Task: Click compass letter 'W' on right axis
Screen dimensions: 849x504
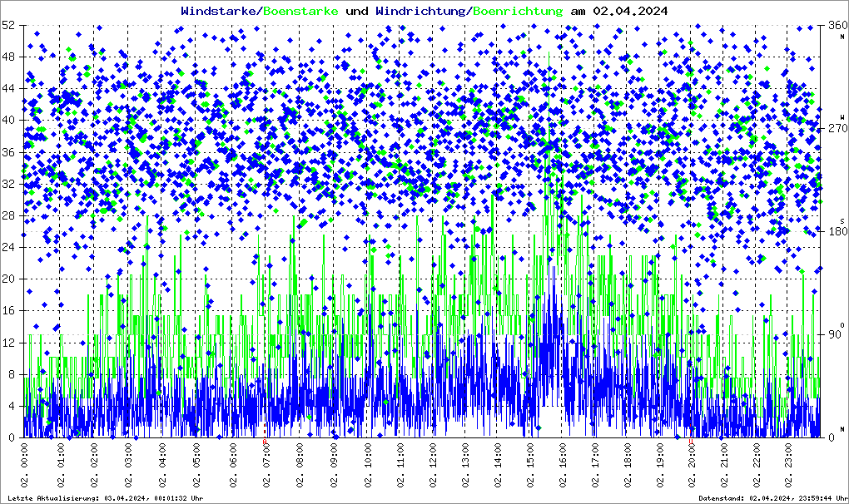Action: point(842,116)
